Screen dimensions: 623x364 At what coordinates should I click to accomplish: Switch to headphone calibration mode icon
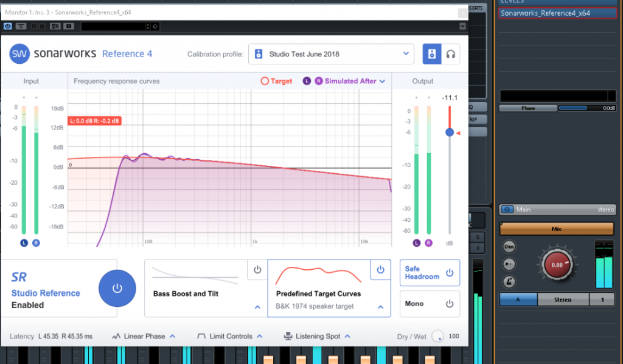click(450, 54)
